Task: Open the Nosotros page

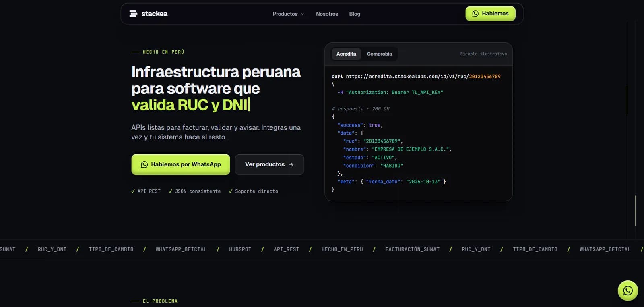Action: point(327,14)
